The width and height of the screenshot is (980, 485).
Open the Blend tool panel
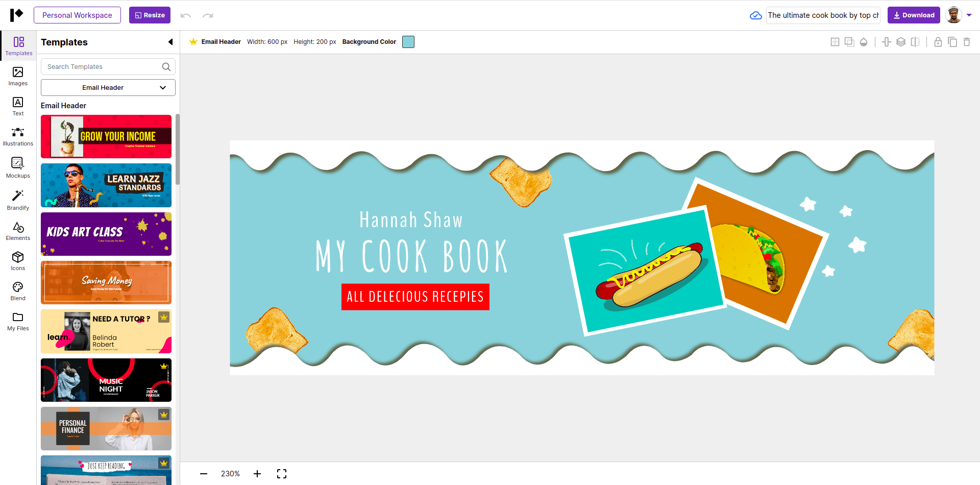click(x=18, y=290)
